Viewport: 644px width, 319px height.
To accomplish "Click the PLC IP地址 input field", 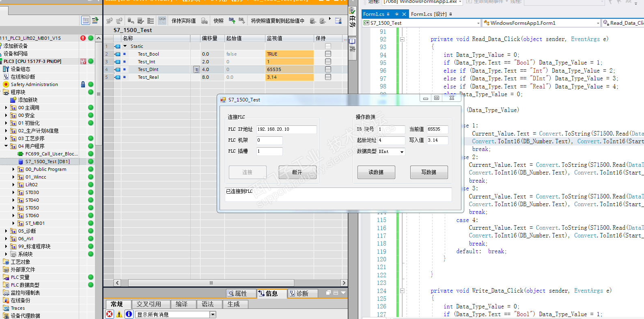I will click(286, 129).
